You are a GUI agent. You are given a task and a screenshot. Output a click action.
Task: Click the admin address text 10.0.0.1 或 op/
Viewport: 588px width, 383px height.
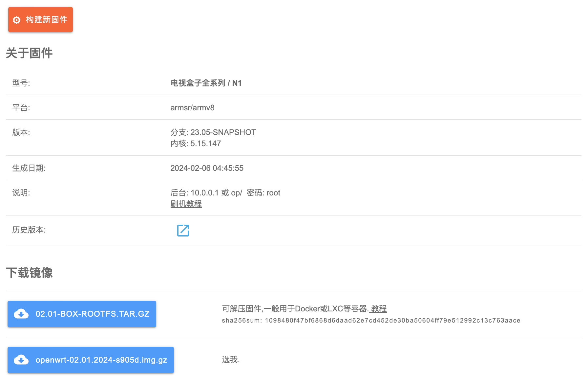216,193
